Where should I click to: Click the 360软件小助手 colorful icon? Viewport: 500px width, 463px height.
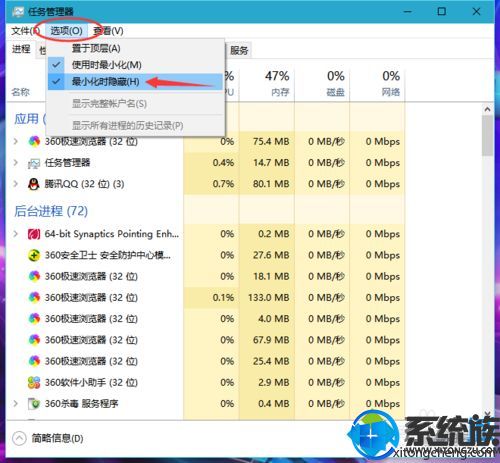tap(34, 383)
